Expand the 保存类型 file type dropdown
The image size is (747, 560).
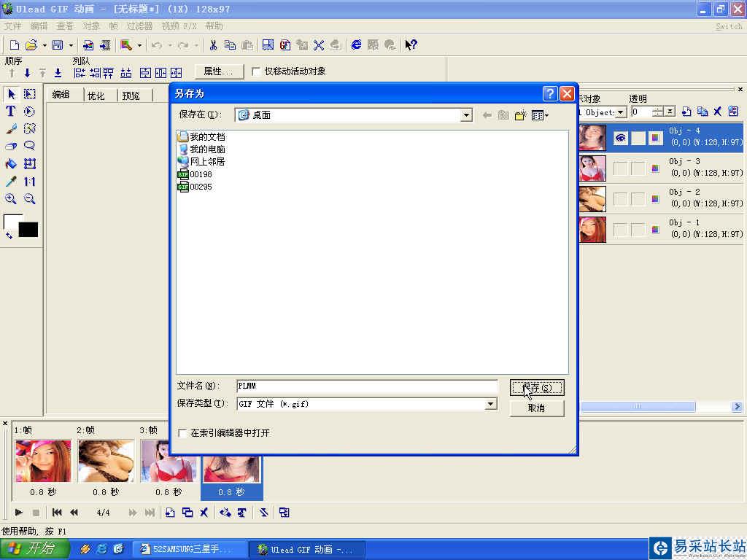coord(490,404)
